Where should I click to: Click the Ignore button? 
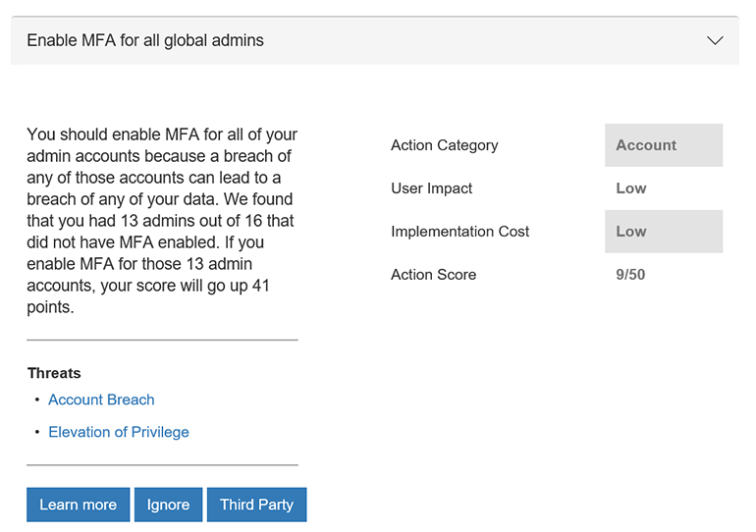tap(168, 505)
